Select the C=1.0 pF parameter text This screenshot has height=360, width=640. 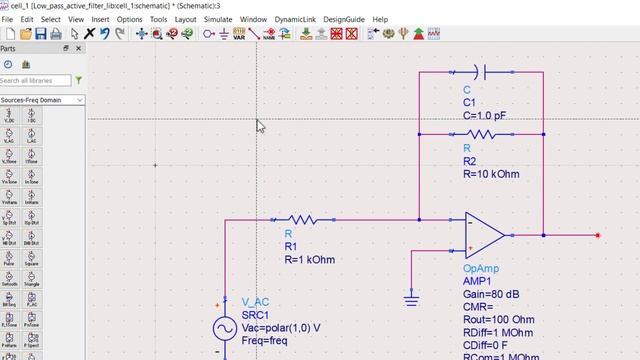pos(484,116)
